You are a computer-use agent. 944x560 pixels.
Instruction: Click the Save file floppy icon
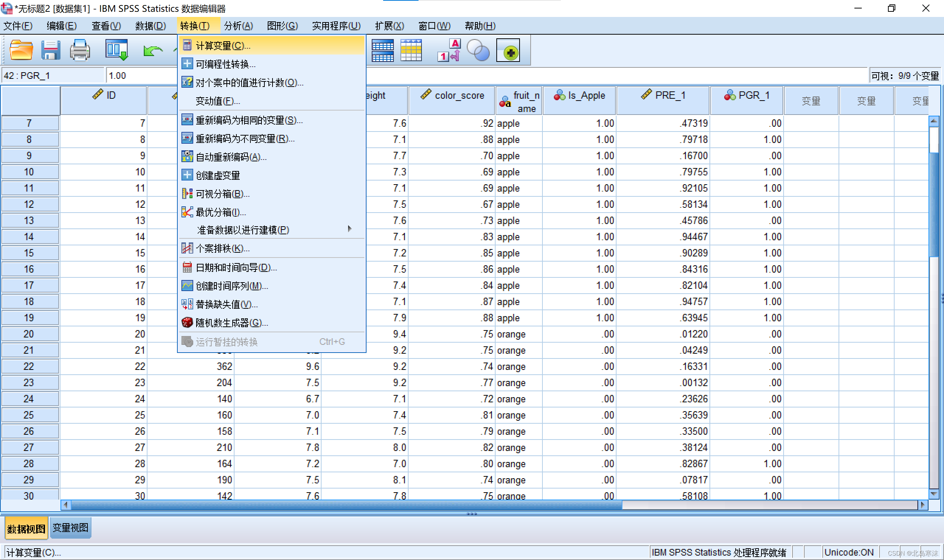51,50
